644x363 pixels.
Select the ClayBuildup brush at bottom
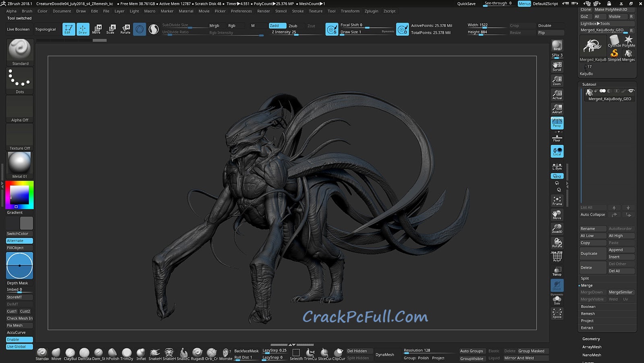coord(70,353)
